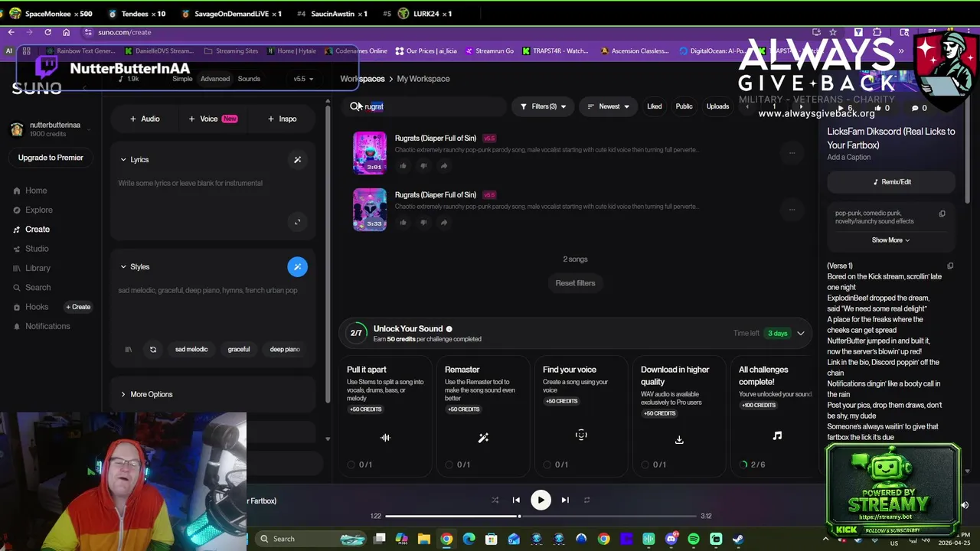Toggle repeat in the player
Viewport: 980px width, 551px height.
coord(586,500)
